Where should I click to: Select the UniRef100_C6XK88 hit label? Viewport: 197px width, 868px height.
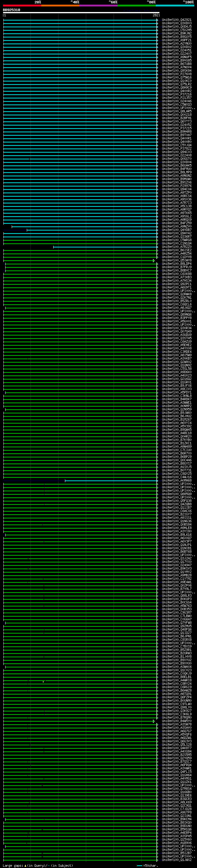(x=177, y=274)
